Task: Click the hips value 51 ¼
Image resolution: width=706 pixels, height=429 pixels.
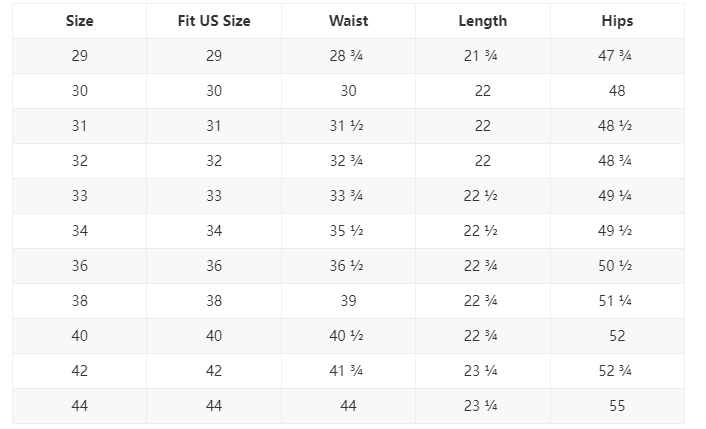Action: point(617,301)
